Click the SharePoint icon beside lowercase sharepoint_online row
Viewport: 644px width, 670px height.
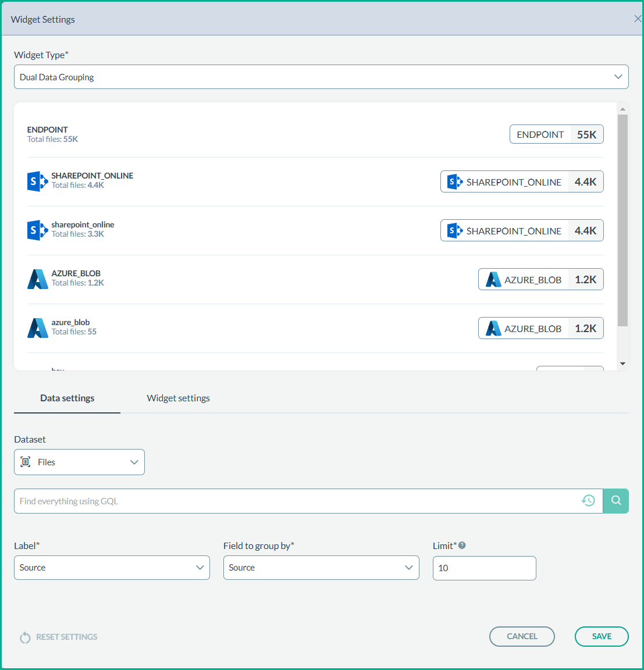point(37,230)
